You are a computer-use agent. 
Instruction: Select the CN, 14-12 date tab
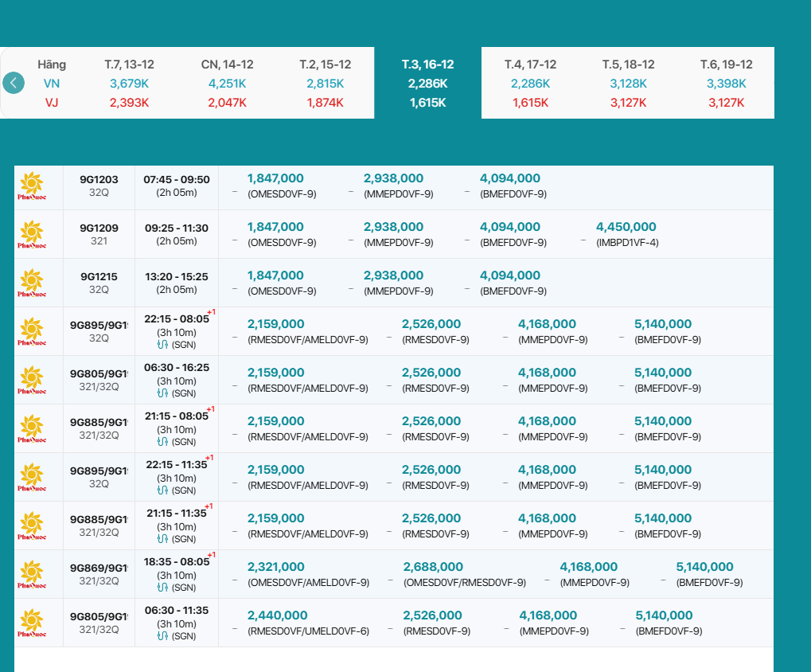(x=227, y=83)
